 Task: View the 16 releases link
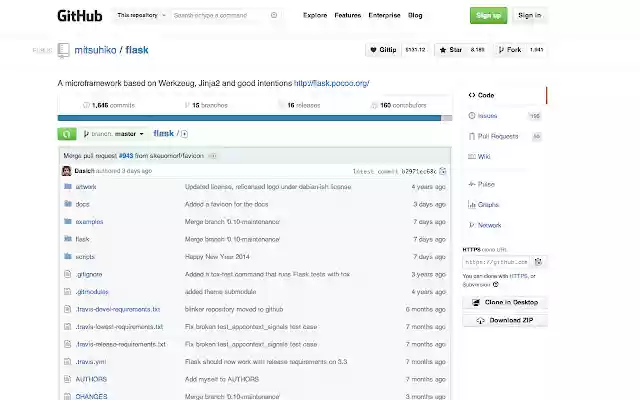(x=300, y=105)
